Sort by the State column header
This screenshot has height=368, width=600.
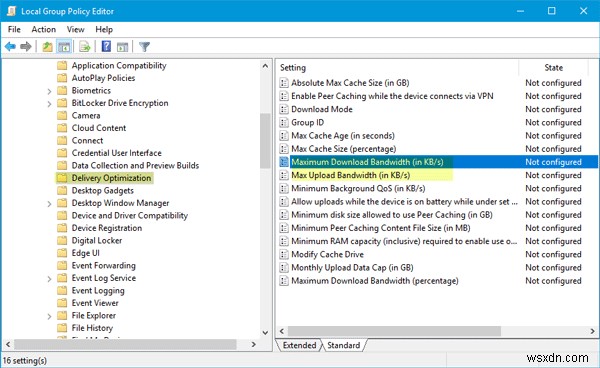pos(553,68)
